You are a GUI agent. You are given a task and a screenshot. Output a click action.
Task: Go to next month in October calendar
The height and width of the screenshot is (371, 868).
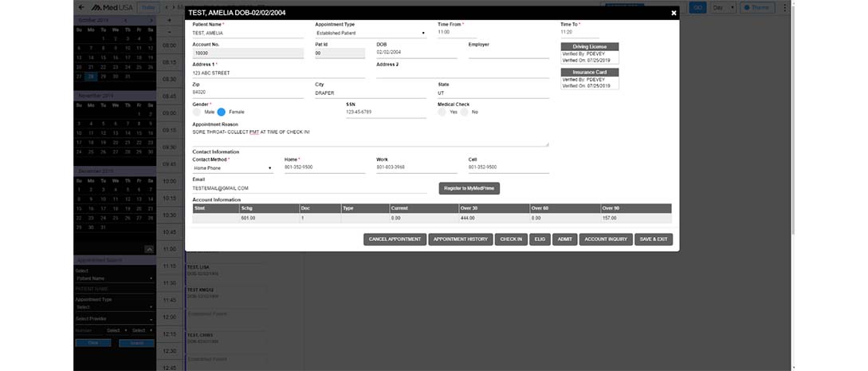coord(151,21)
